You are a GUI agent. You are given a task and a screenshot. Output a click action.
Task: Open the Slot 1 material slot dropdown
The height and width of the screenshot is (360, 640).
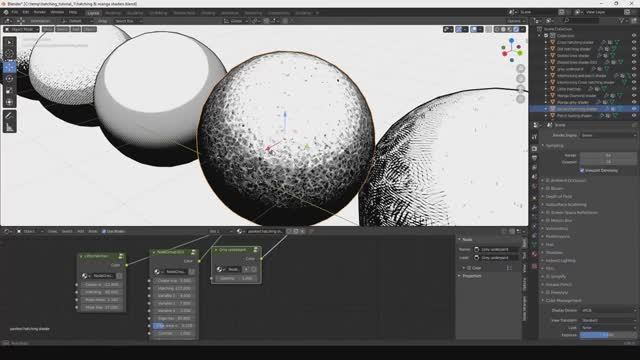220,231
